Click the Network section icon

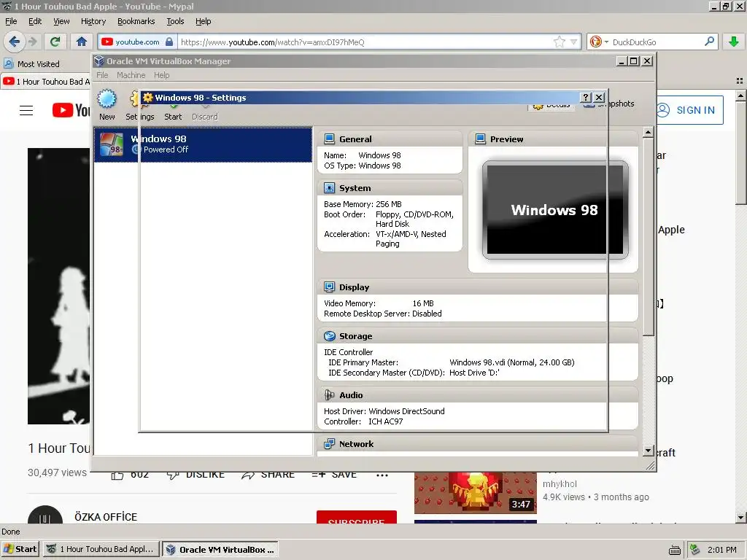329,444
